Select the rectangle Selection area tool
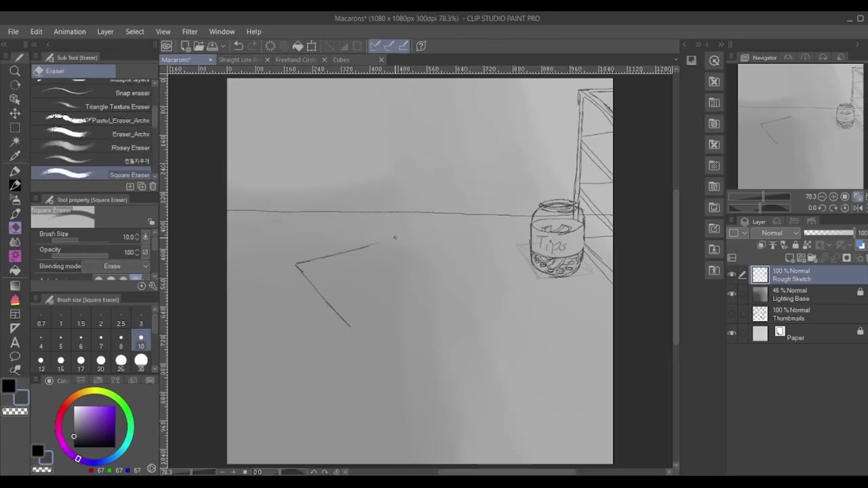This screenshot has width=868, height=488. click(x=14, y=127)
